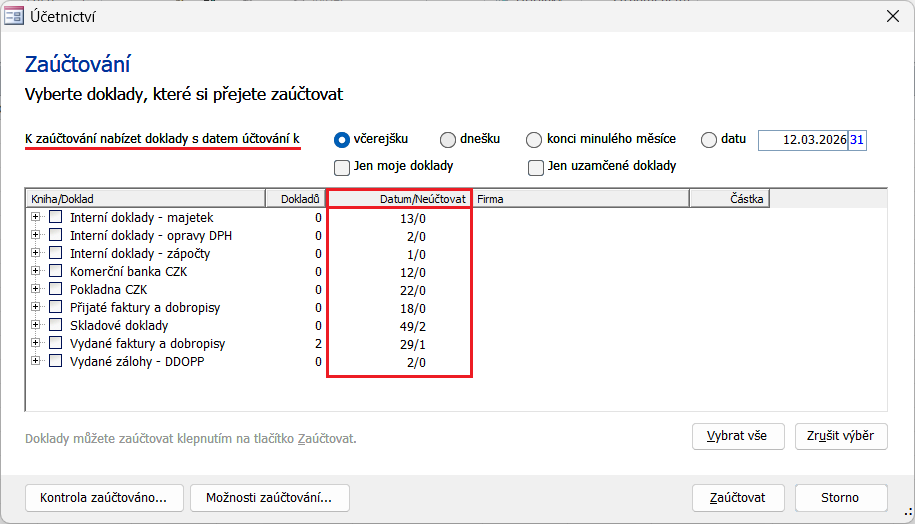Expand the 'Komerční banka CZK' tree node
Viewport: 915px width, 524px height.
tap(36, 271)
